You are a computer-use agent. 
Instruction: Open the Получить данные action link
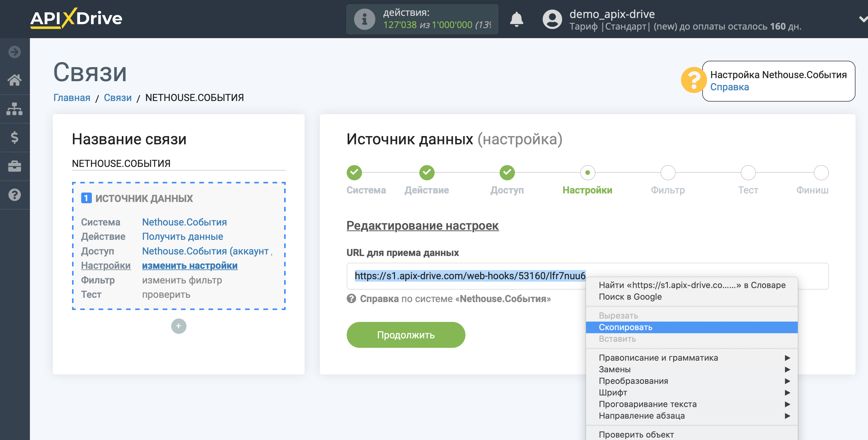pos(182,236)
